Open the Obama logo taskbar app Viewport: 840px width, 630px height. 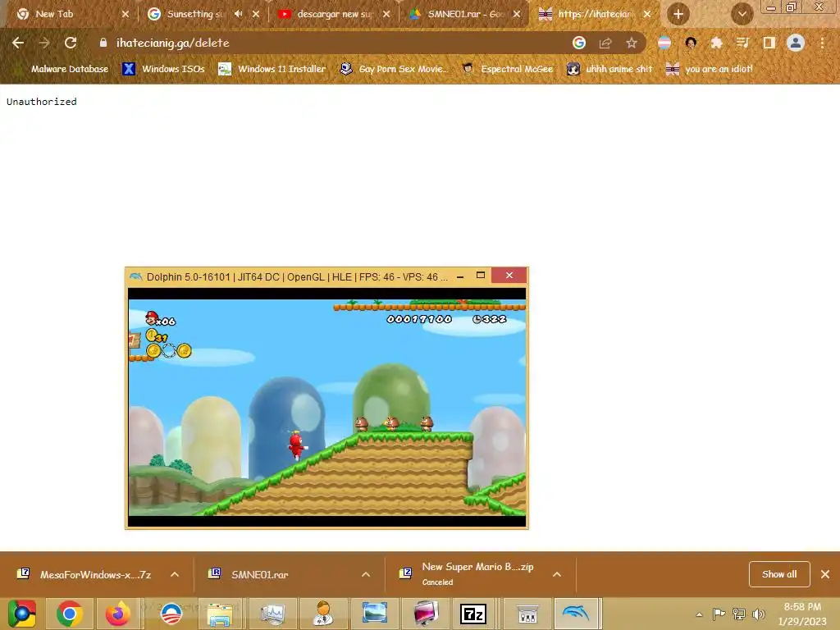(x=171, y=614)
